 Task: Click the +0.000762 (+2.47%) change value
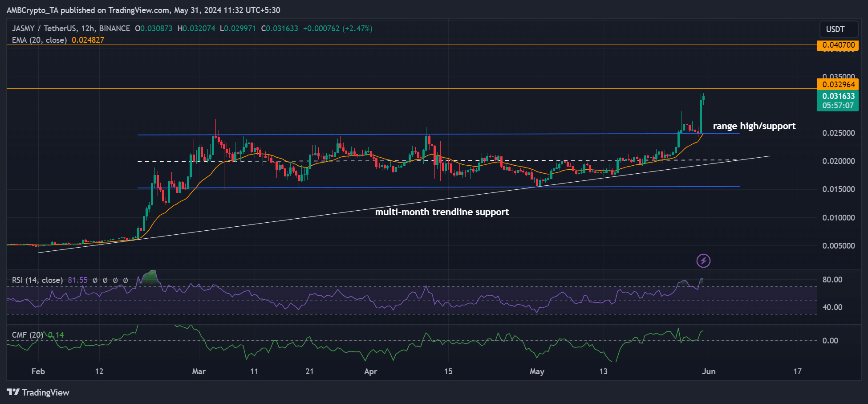click(x=338, y=29)
